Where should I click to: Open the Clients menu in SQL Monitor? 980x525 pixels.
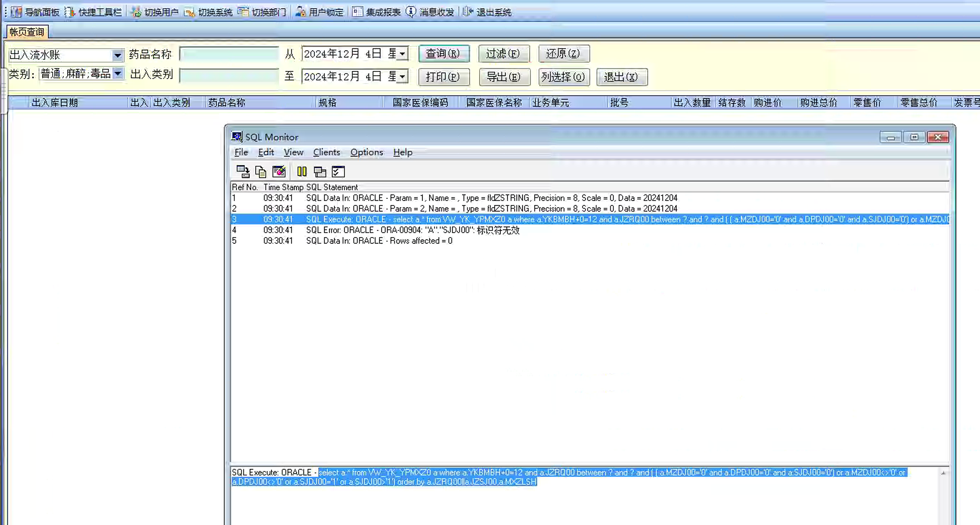(x=326, y=153)
